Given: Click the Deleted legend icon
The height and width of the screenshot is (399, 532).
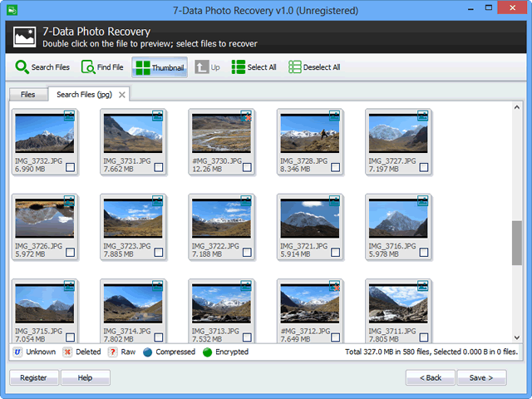Looking at the screenshot, I should 67,352.
